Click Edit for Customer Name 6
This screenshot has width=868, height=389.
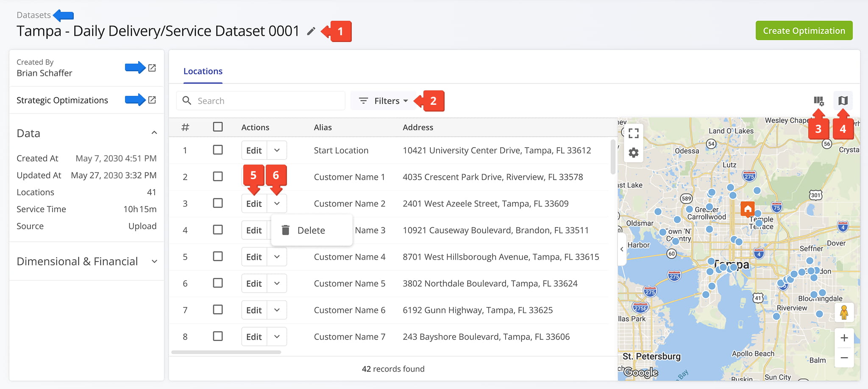tap(254, 310)
